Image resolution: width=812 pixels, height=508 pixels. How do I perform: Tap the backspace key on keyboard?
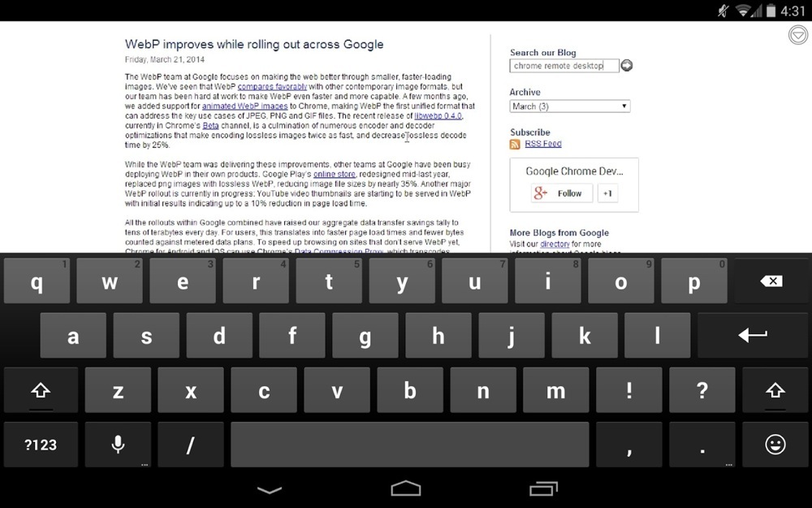pos(771,281)
